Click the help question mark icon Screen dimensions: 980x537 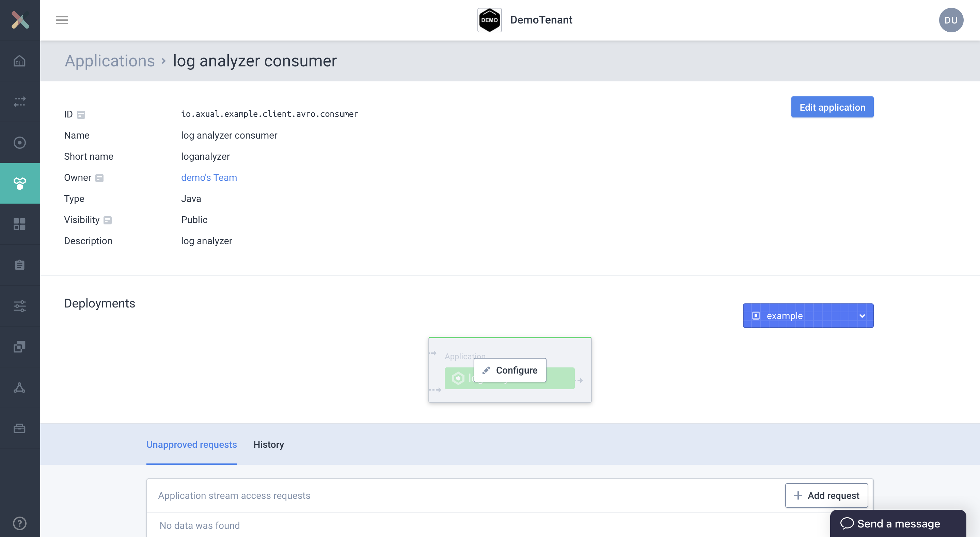click(x=19, y=523)
